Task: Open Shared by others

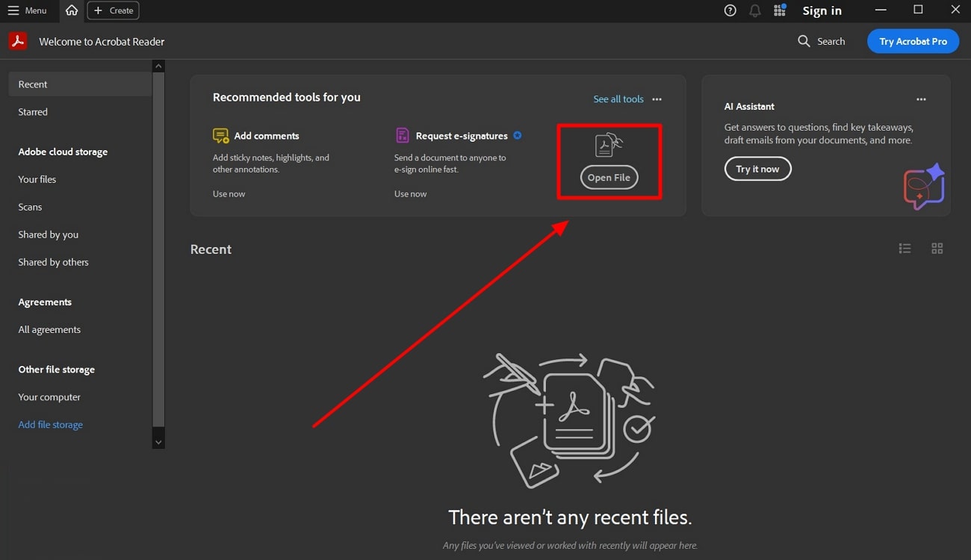Action: click(54, 262)
